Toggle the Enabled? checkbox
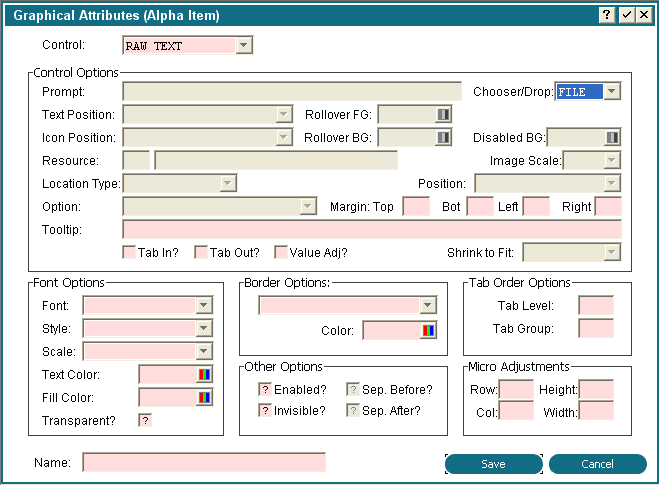 point(265,389)
